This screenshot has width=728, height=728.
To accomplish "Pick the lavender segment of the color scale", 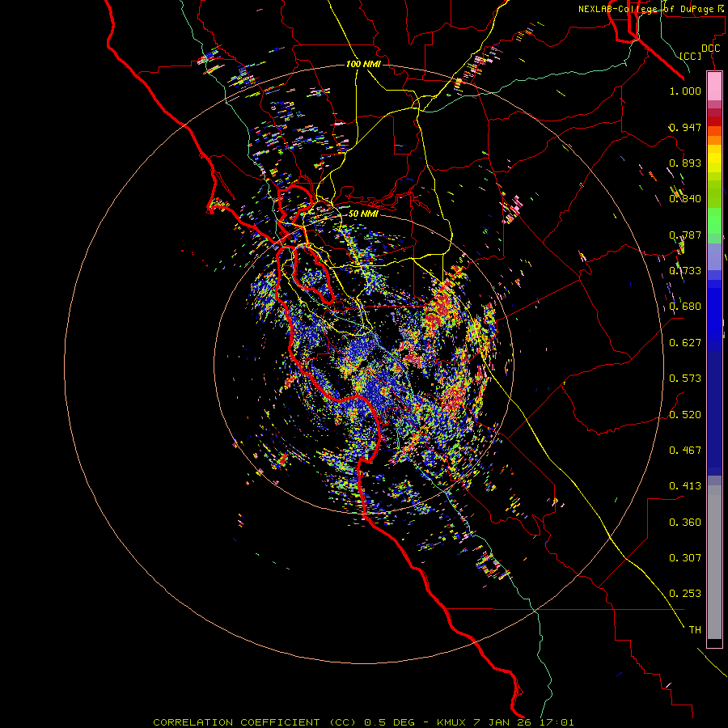I will pos(714,256).
